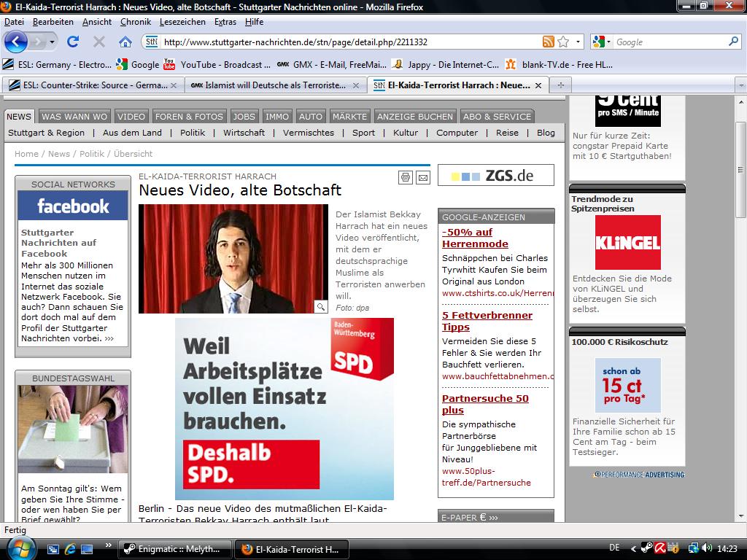Launch Internet Explorer from quick launch
747x560 pixels.
pos(70,549)
